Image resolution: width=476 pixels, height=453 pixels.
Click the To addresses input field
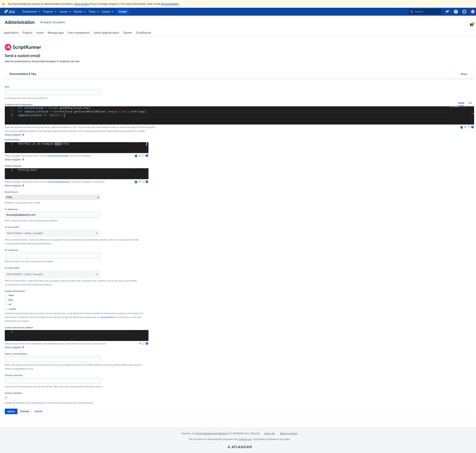click(x=52, y=215)
